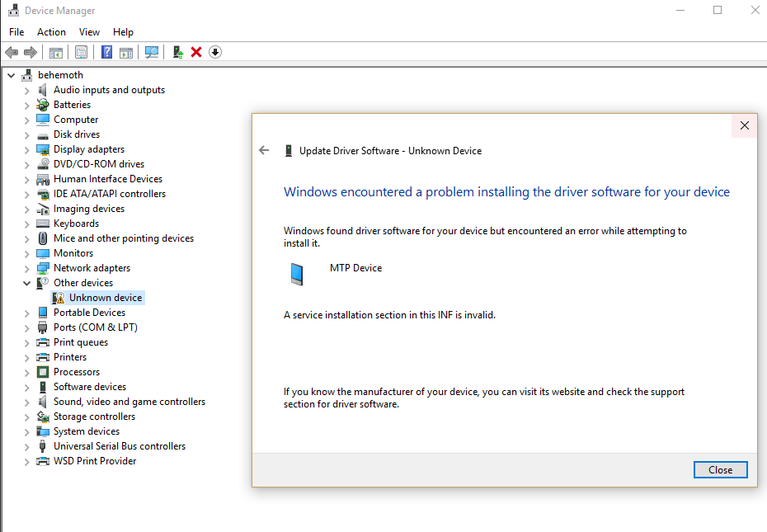Click the Ports (COM & LPT) icon
767x532 pixels.
[x=43, y=327]
